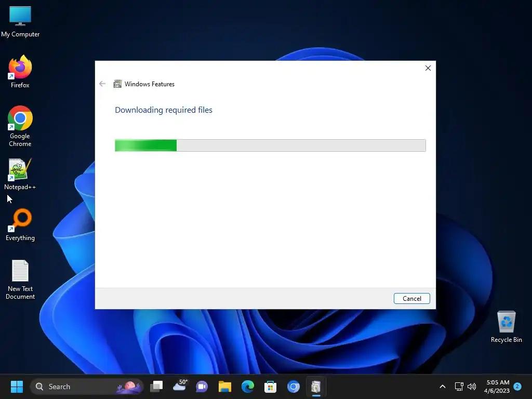
Task: Launch Microsoft Edge from taskbar
Action: 248,387
